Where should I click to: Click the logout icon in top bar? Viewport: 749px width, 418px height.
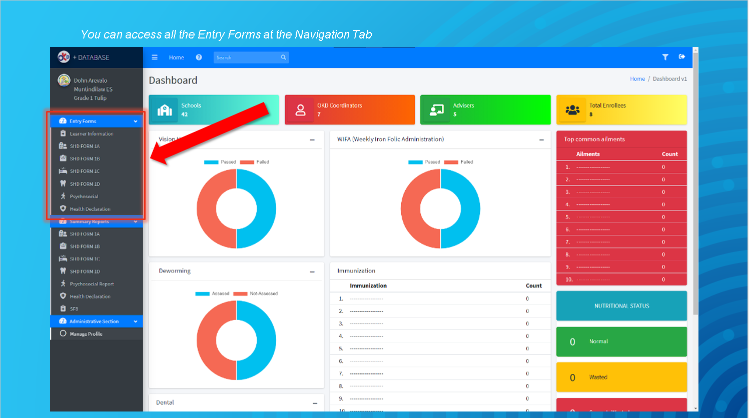click(x=682, y=58)
